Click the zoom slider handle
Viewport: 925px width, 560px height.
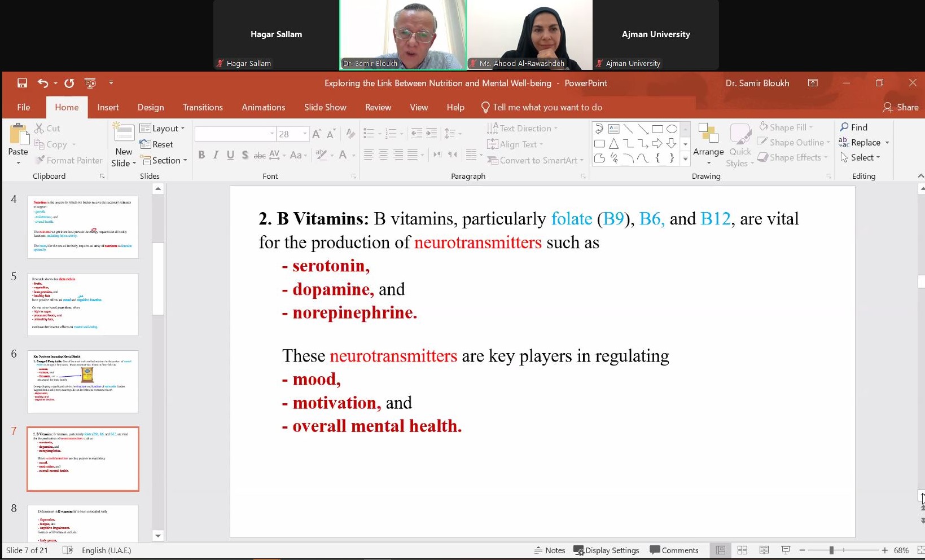pyautogui.click(x=831, y=550)
